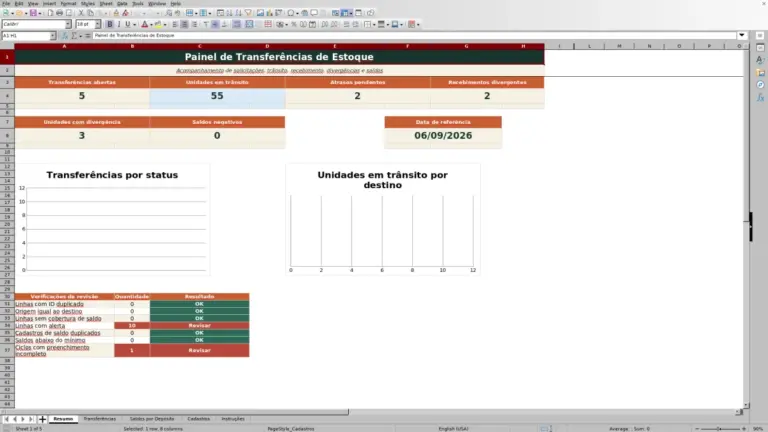Click the Clone Formatting paintbrush icon
768x432 pixels.
tap(116, 13)
